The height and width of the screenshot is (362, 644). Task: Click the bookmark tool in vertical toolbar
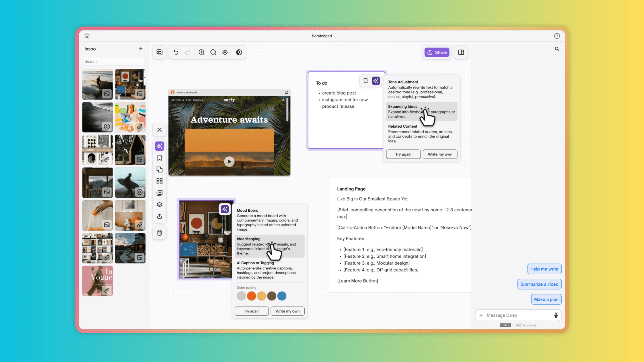point(159,158)
